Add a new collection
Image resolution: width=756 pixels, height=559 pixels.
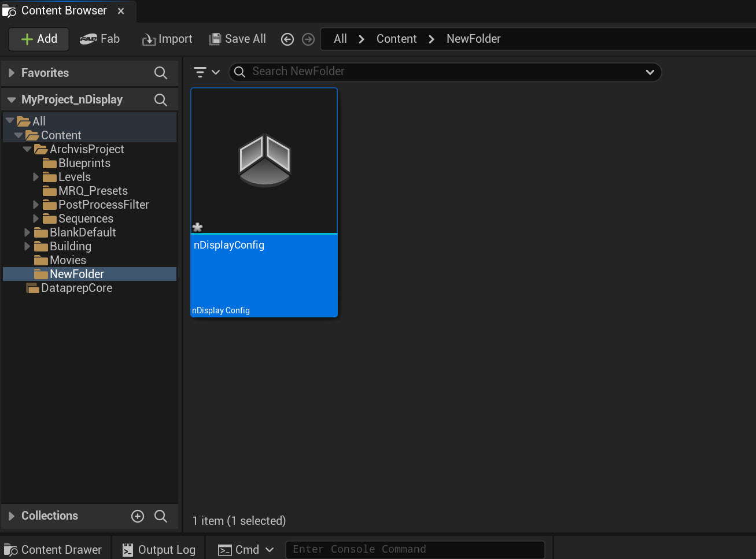138,516
